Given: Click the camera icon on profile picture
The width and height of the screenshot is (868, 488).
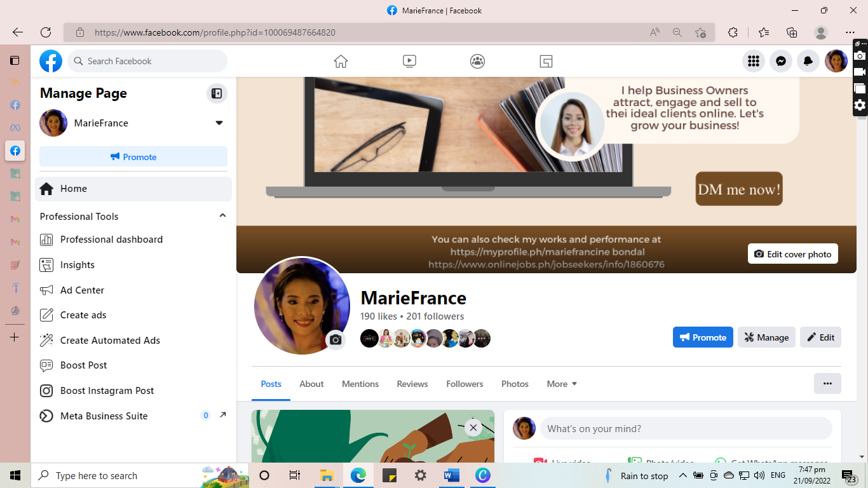Looking at the screenshot, I should point(336,340).
